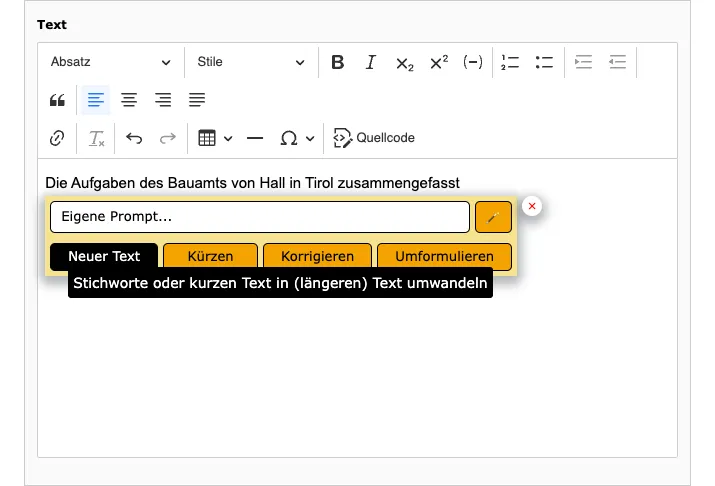The width and height of the screenshot is (715, 486).
Task: Click the Eigene Prompt input field
Action: pos(260,217)
